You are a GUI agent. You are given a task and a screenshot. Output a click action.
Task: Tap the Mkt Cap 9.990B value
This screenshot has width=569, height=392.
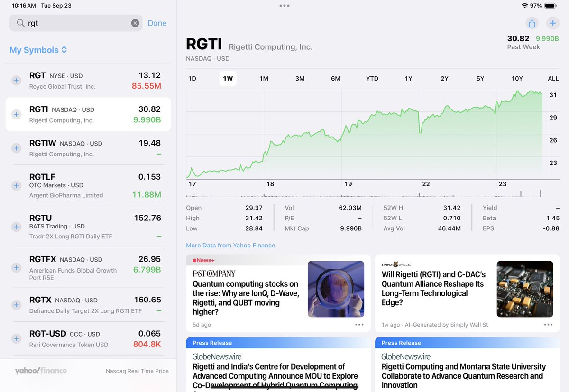point(351,228)
